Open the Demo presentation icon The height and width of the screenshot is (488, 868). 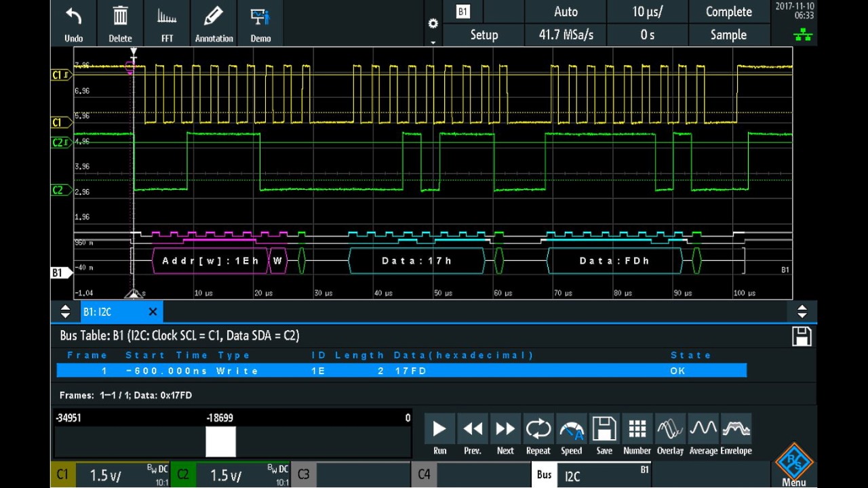click(x=260, y=17)
